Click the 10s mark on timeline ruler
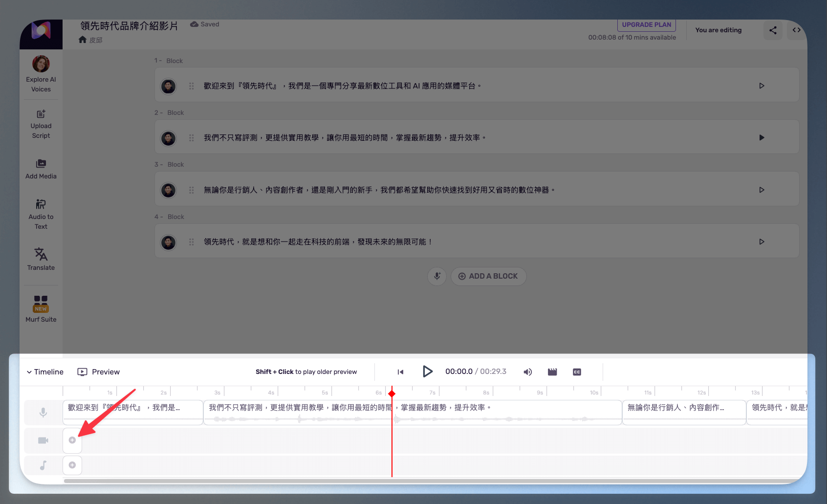827x504 pixels. [594, 393]
